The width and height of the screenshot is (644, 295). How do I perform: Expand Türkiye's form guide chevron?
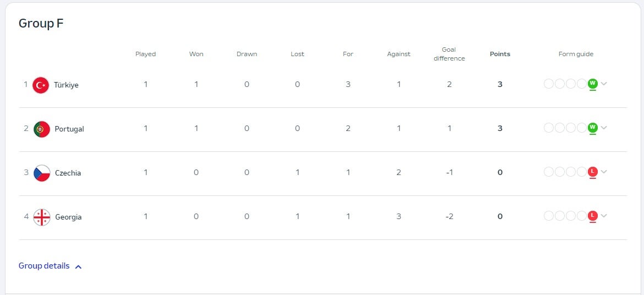(604, 84)
